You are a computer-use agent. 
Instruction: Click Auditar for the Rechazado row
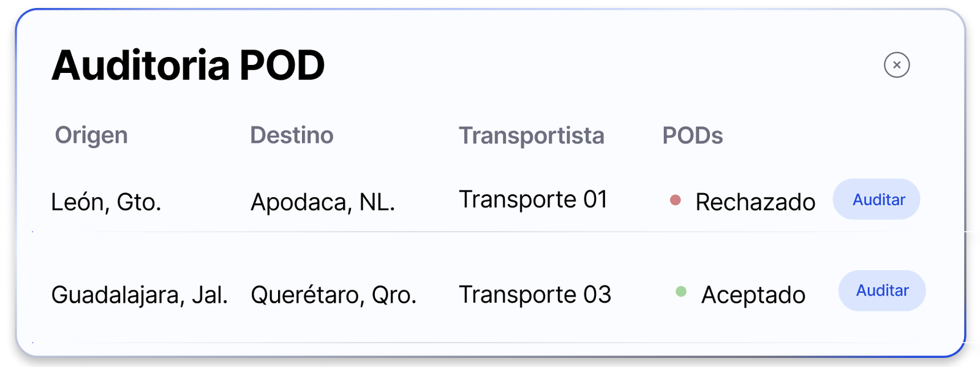(x=876, y=199)
